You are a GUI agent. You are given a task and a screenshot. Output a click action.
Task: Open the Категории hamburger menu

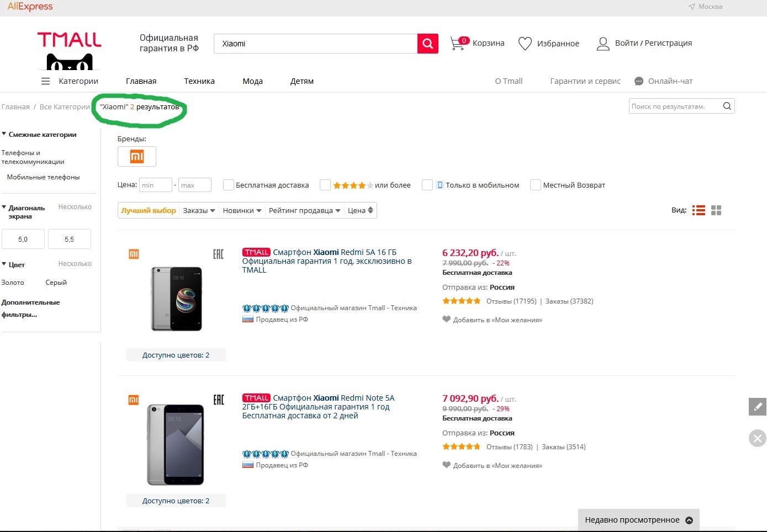click(46, 81)
